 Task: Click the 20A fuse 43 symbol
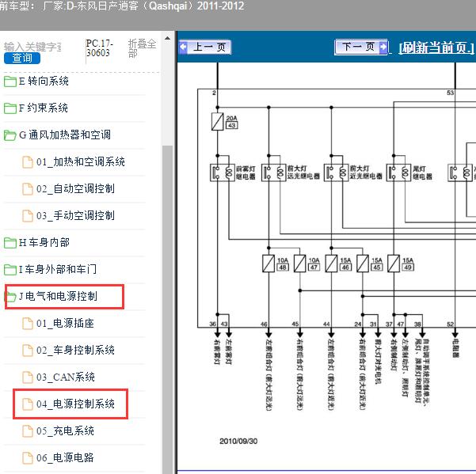(217, 122)
